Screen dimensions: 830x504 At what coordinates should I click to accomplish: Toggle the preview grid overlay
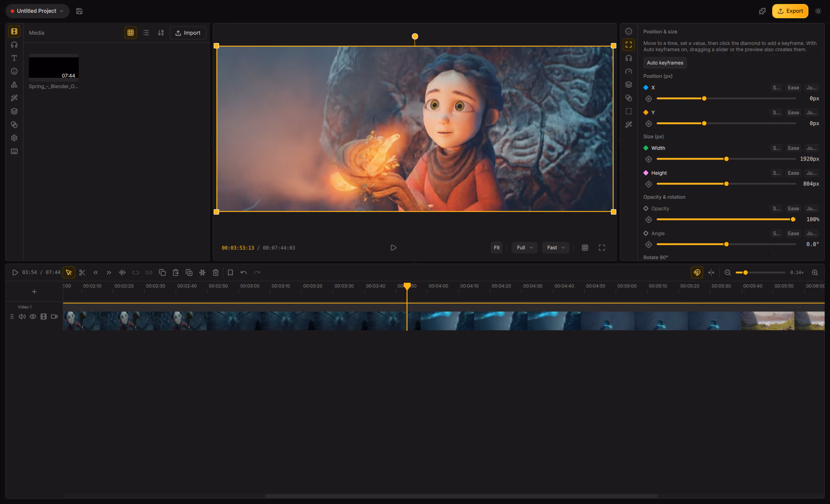click(x=585, y=248)
